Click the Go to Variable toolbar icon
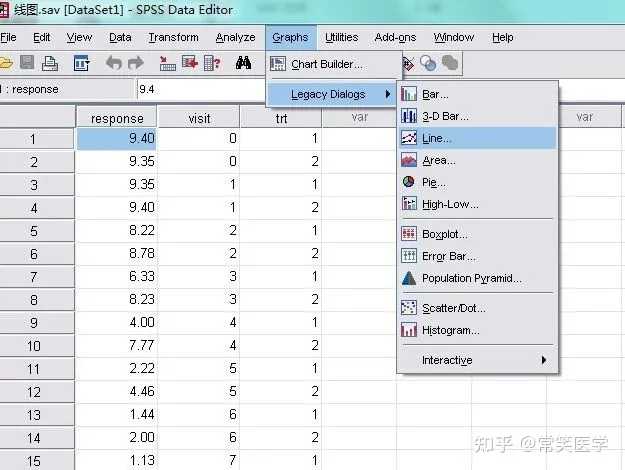 190,63
